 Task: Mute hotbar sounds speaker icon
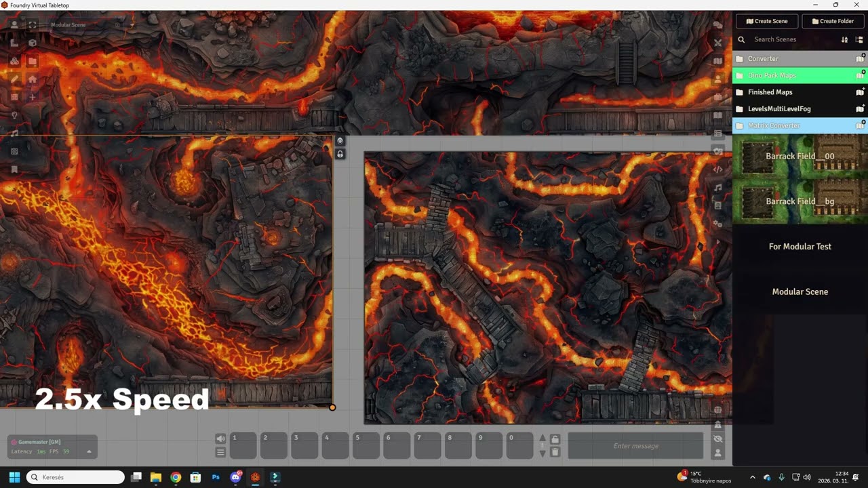pyautogui.click(x=220, y=439)
